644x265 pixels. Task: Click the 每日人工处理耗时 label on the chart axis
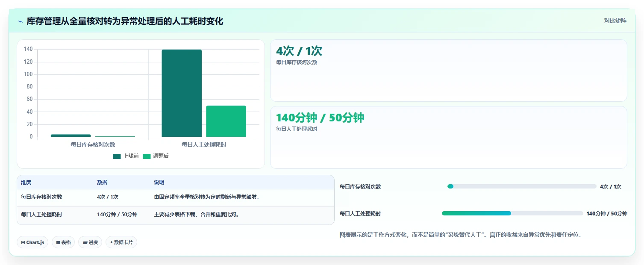tap(204, 144)
